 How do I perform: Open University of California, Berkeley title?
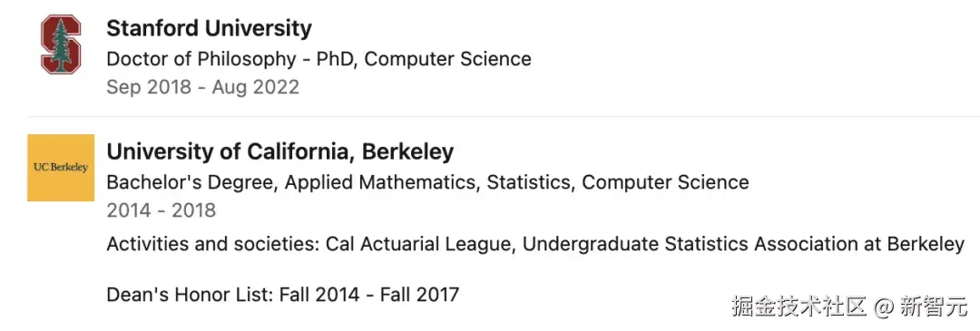pyautogui.click(x=280, y=151)
